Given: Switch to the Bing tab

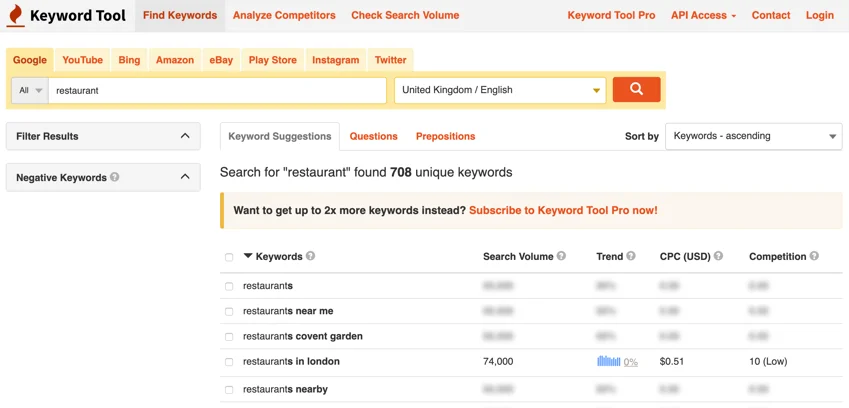Looking at the screenshot, I should coord(129,60).
